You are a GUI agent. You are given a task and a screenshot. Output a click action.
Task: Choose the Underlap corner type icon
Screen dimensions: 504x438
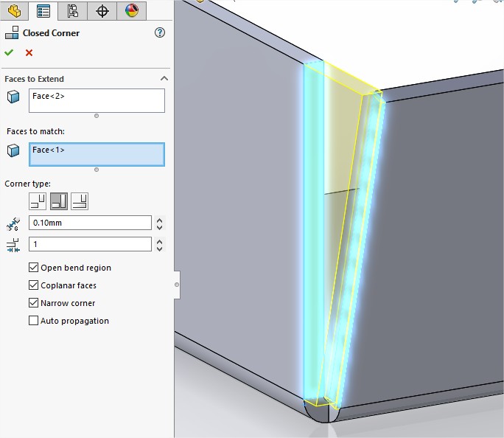point(80,201)
